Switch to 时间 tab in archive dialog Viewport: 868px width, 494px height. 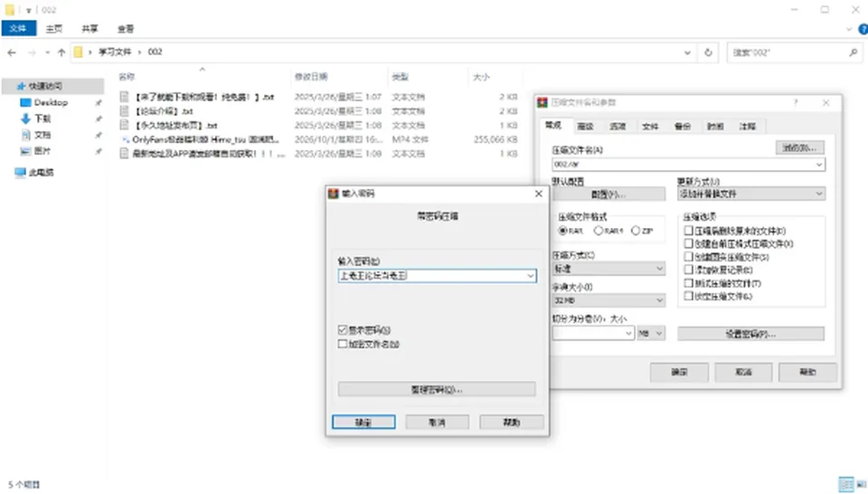[x=715, y=127]
